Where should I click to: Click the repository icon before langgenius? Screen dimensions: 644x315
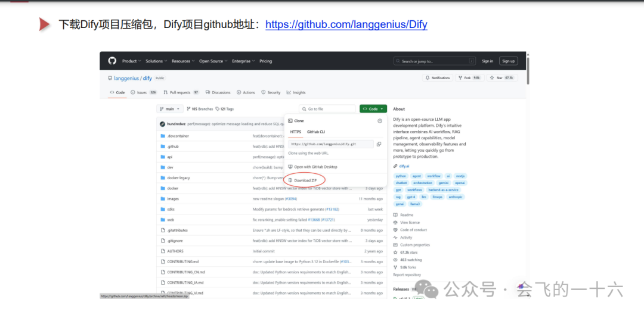(x=110, y=78)
